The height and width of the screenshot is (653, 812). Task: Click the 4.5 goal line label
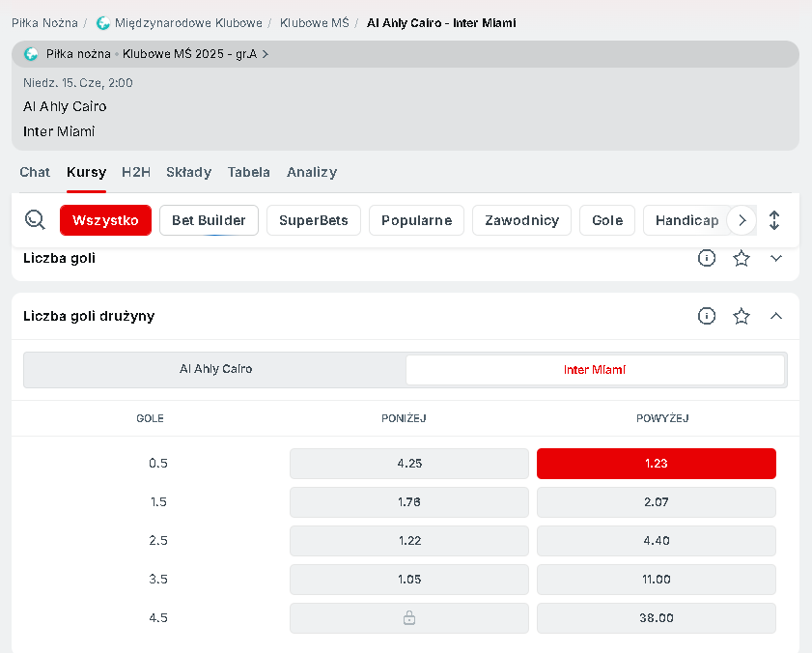coord(158,618)
